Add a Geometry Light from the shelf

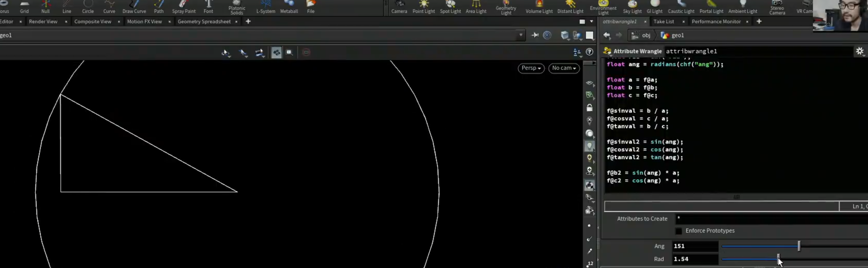[506, 8]
